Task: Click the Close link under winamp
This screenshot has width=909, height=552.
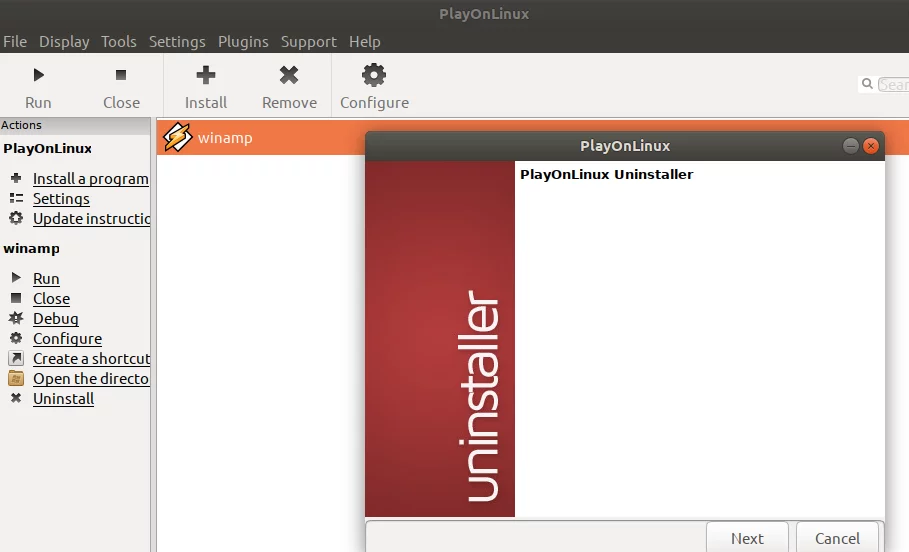Action: coord(52,299)
